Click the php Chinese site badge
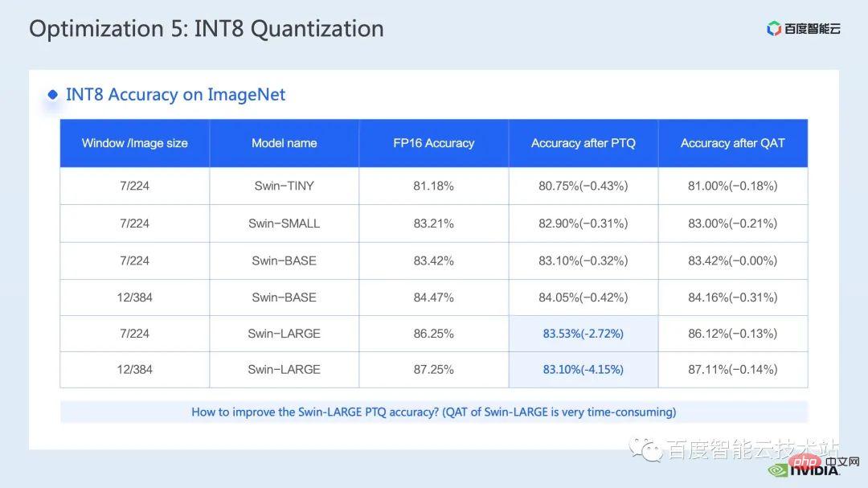Image resolution: width=868 pixels, height=488 pixels. tap(822, 461)
